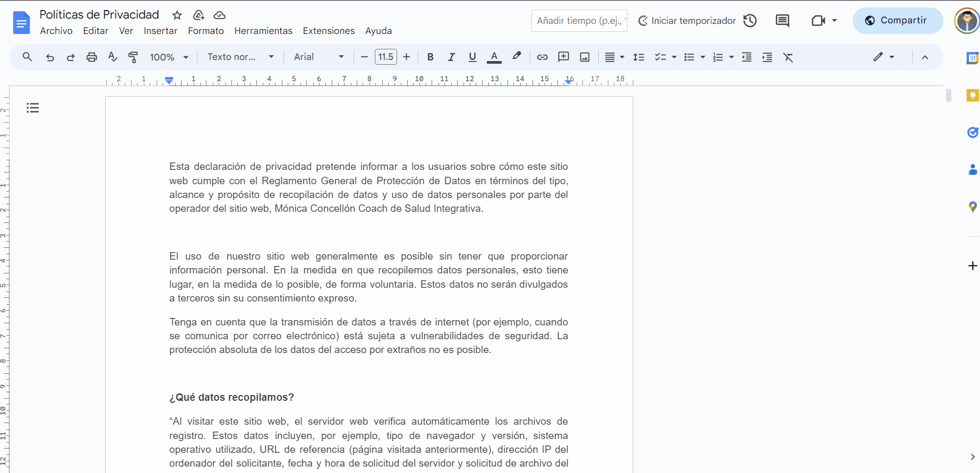Insert an image using toolbar icon
The height and width of the screenshot is (473, 980).
pyautogui.click(x=584, y=57)
